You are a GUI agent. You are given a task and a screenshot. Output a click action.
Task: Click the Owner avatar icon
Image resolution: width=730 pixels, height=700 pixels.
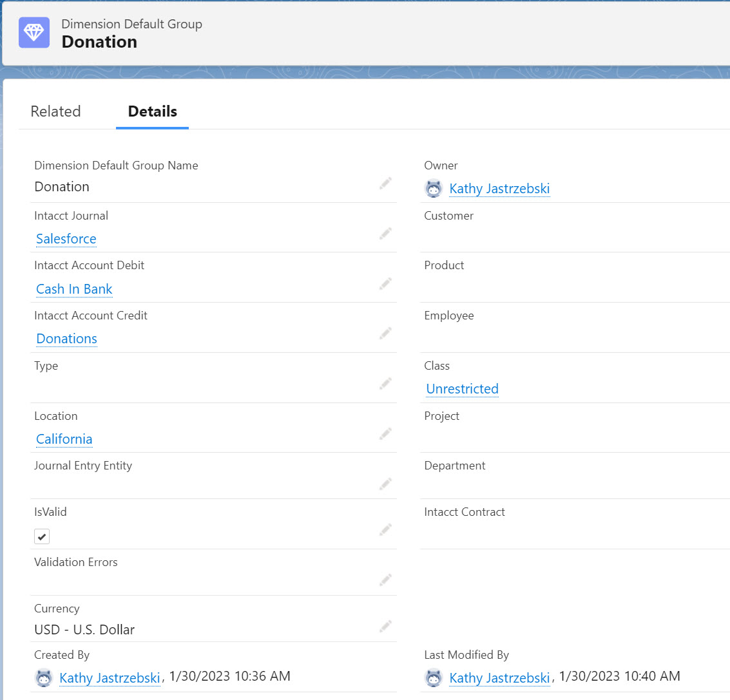434,189
